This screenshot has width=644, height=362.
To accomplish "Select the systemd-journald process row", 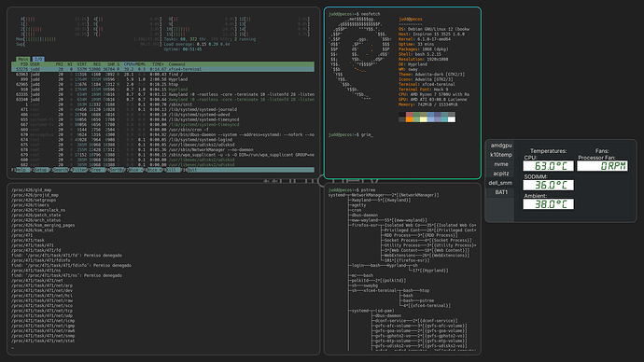I will point(163,109).
